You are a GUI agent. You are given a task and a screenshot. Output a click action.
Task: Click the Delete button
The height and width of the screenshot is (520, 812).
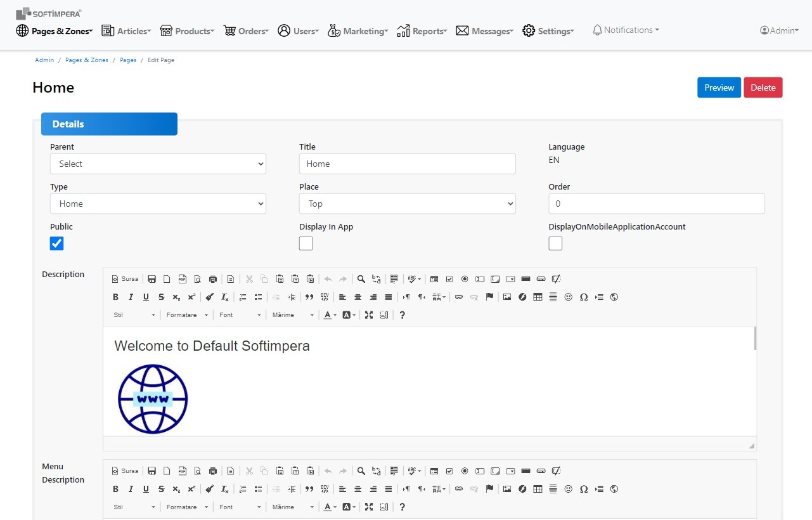(x=763, y=88)
